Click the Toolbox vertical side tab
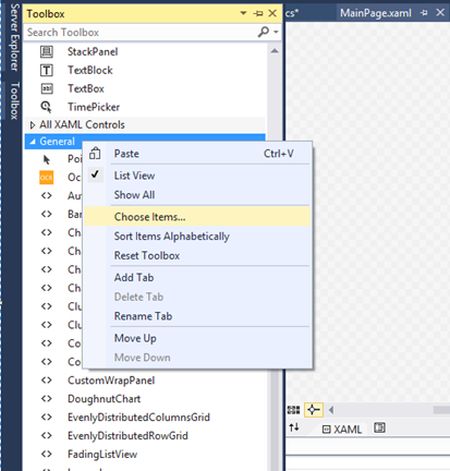The image size is (450, 471). pyautogui.click(x=14, y=101)
